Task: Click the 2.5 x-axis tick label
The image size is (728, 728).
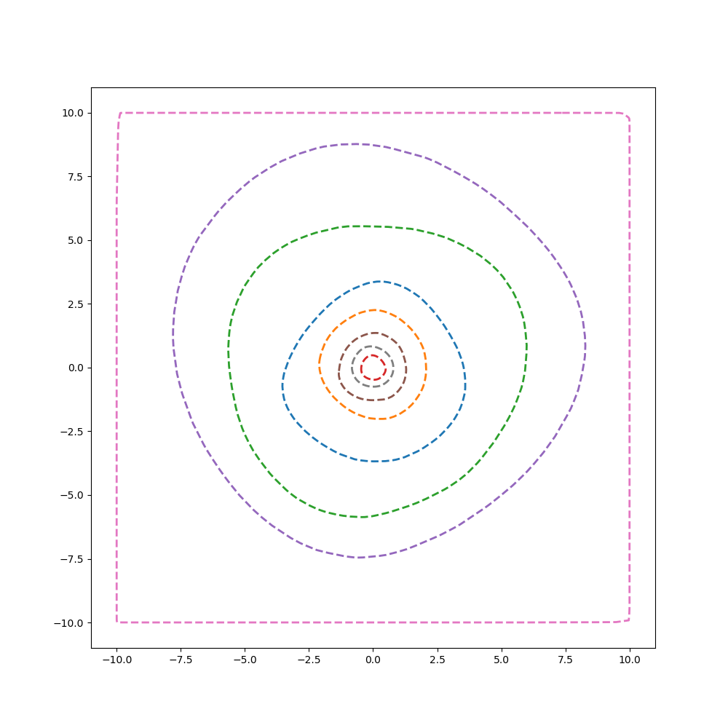Action: pyautogui.click(x=438, y=660)
